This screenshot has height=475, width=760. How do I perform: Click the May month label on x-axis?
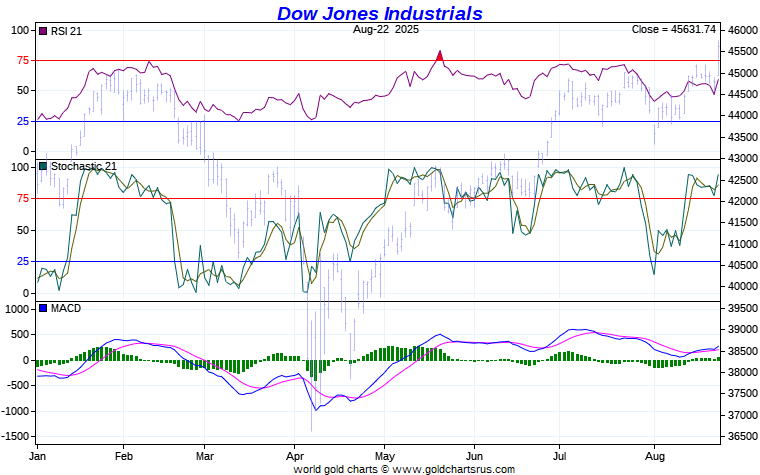pos(384,456)
